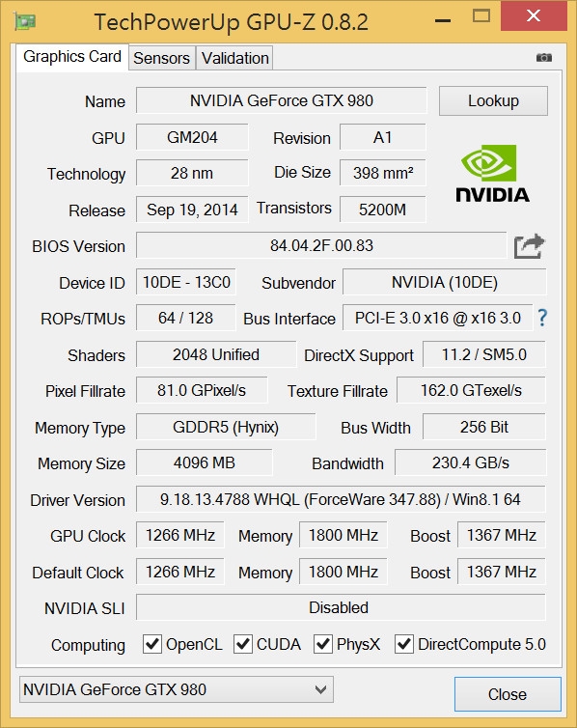
Task: Click the GPU Clock row Boost 1367 MHz field
Action: coord(502,535)
